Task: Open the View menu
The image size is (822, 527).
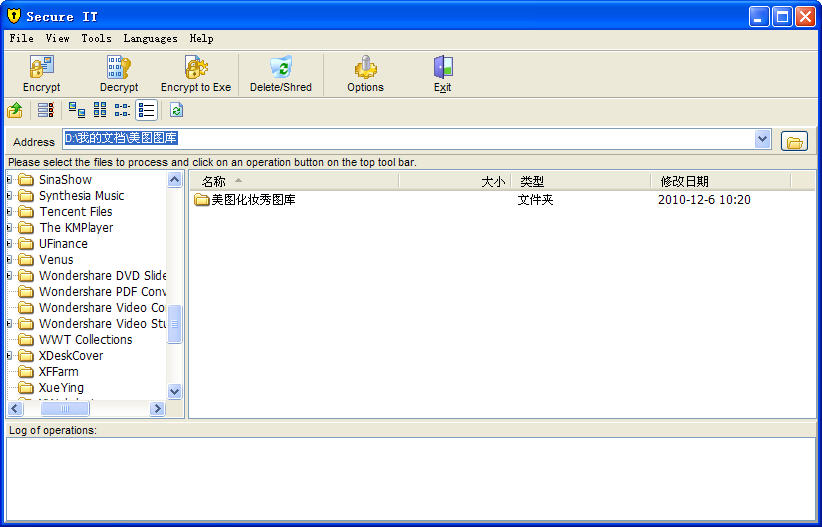Action: (x=58, y=38)
